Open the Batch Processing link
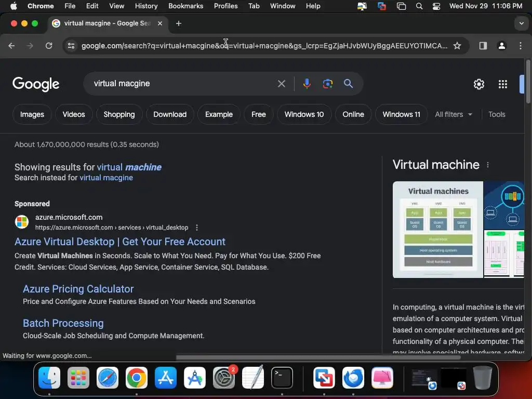The width and height of the screenshot is (532, 399). coord(63,323)
